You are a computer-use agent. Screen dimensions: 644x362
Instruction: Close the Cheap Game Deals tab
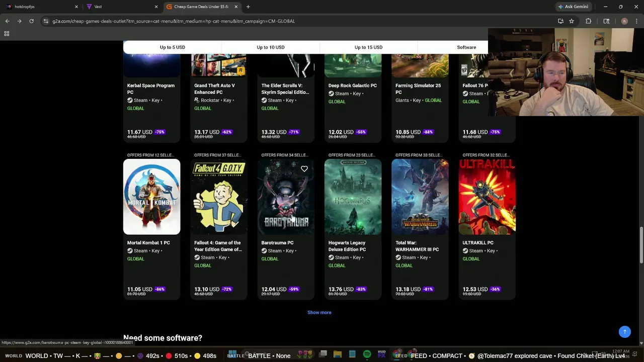(236, 7)
